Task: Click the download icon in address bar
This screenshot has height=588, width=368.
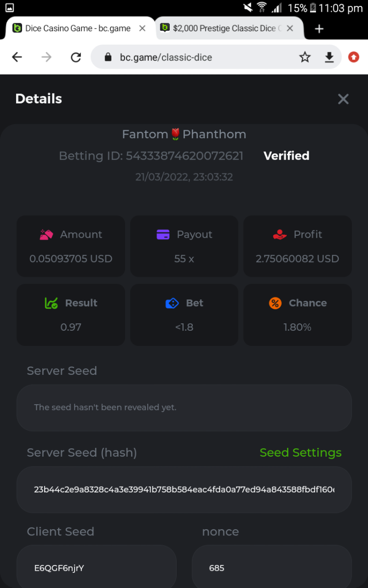Action: (x=329, y=57)
